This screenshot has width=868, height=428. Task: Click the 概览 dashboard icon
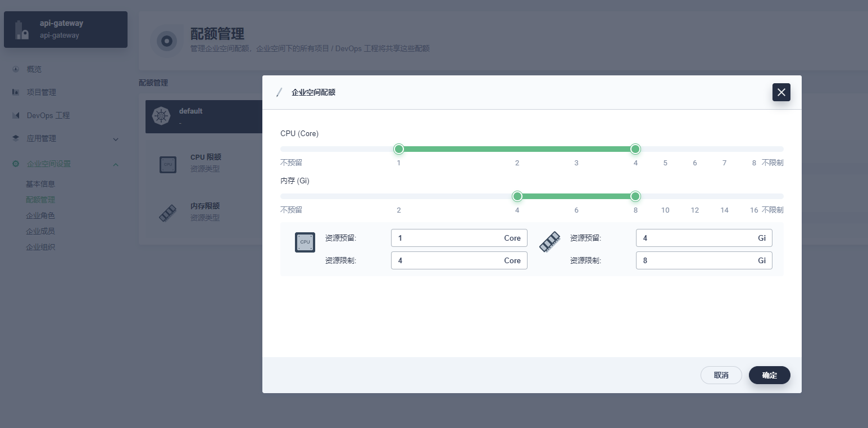(16, 69)
